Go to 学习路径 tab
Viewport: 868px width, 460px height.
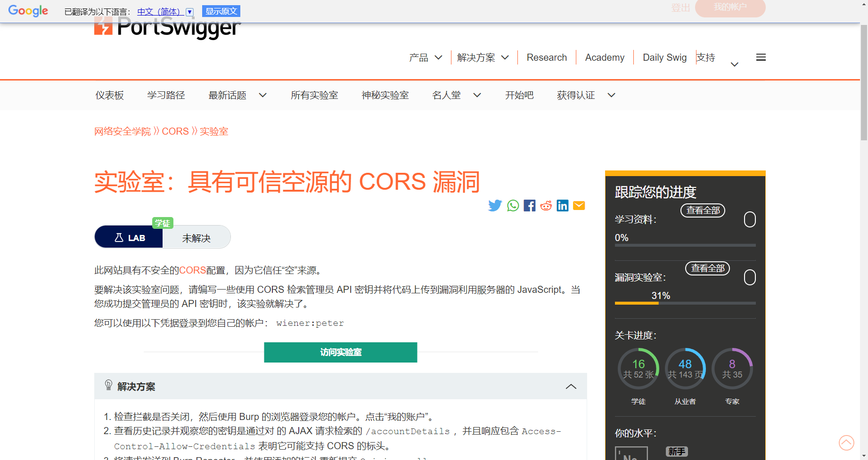pos(166,95)
